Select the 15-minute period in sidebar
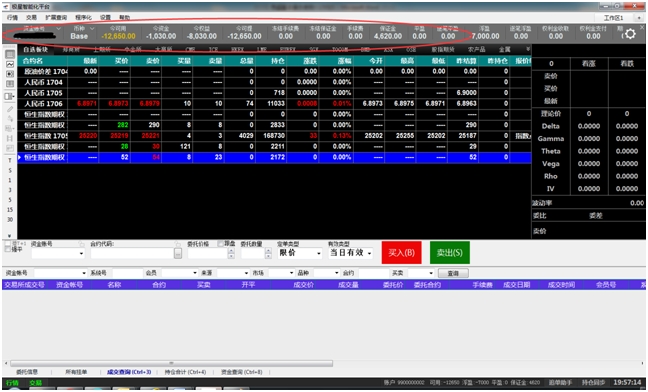 click(10, 210)
